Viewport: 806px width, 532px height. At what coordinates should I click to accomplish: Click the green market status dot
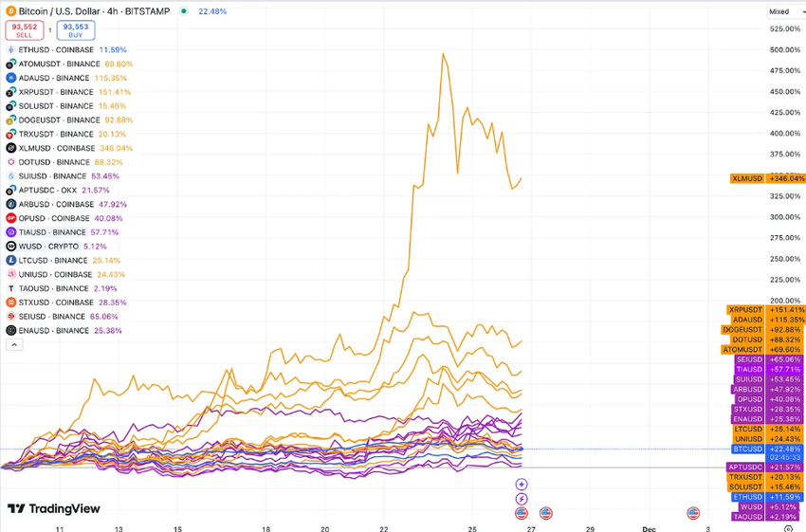pyautogui.click(x=184, y=11)
